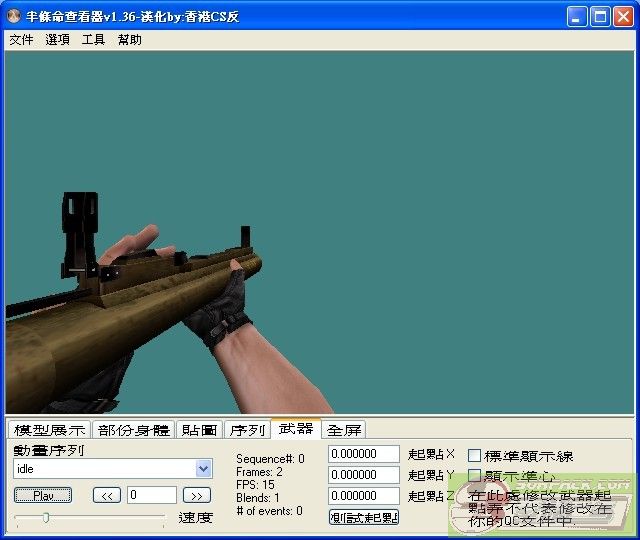Switch to the 部份身體 tab
The height and width of the screenshot is (540, 640).
(x=133, y=430)
